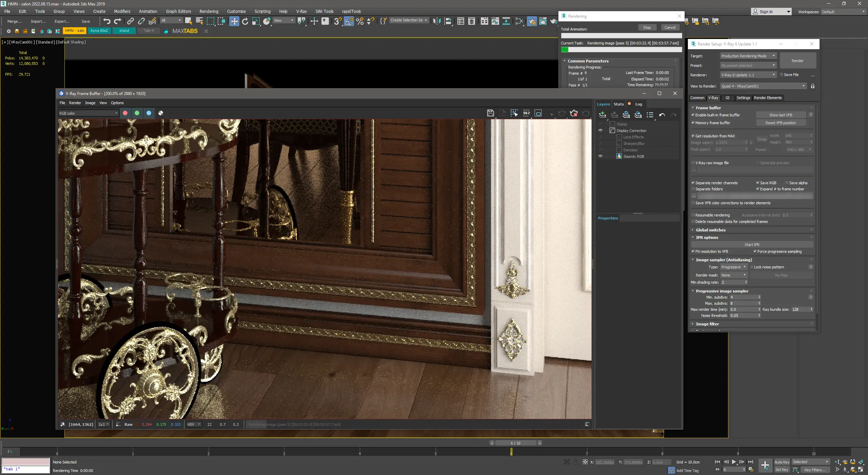Undo layer change in VFB Layers panel

point(662,115)
